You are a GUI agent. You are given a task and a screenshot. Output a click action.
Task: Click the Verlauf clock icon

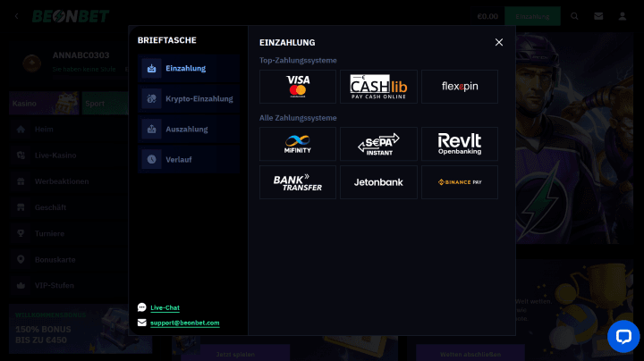151,159
